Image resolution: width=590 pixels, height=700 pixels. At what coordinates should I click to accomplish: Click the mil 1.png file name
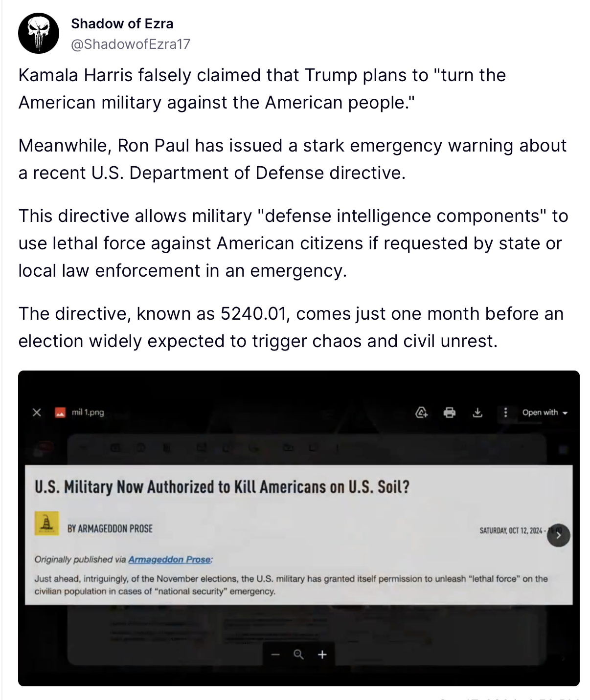(x=88, y=412)
